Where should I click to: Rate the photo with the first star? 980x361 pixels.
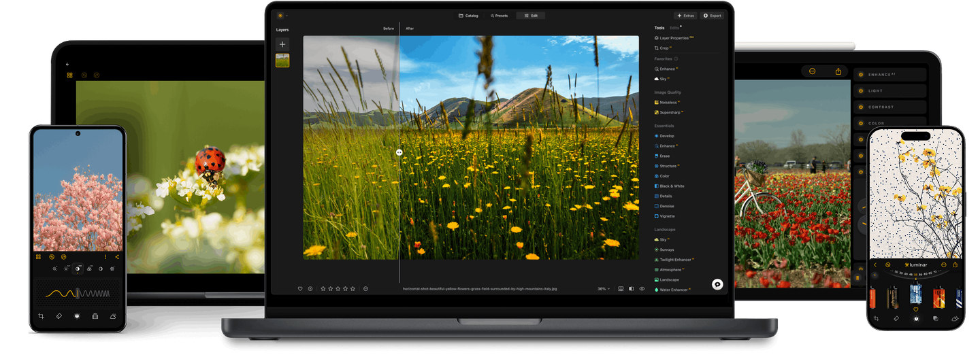click(323, 288)
